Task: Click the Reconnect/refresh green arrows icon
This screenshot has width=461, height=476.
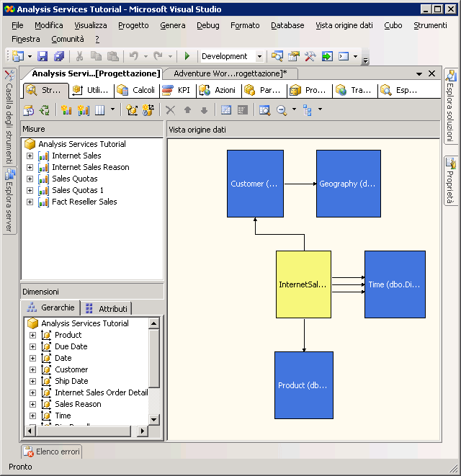Action: point(45,110)
